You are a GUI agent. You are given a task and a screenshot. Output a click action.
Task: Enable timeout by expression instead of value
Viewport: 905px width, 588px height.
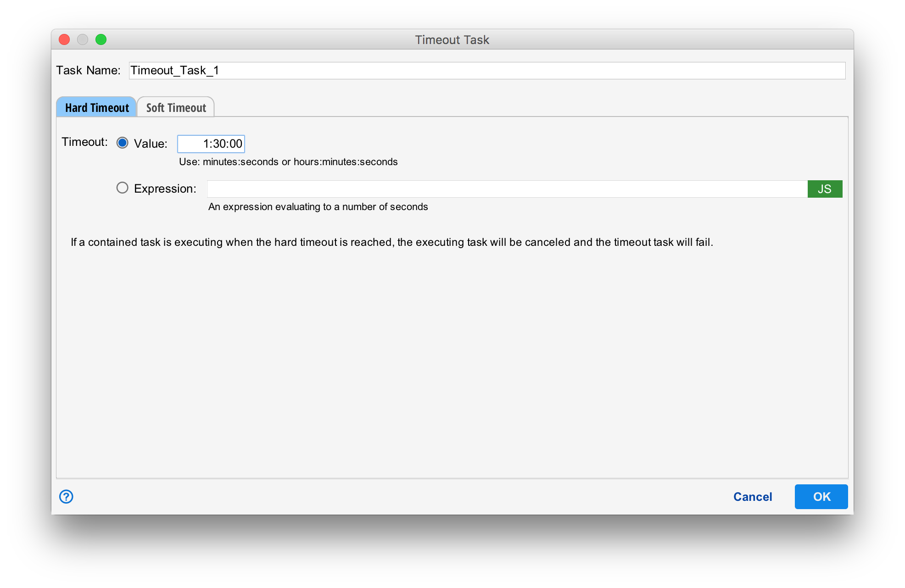(122, 188)
